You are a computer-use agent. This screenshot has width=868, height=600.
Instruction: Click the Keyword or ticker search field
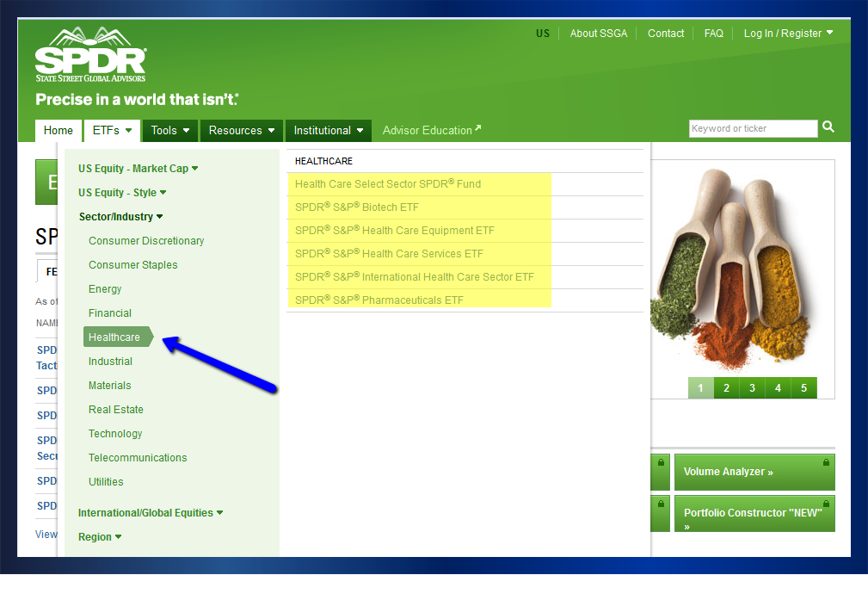[753, 128]
